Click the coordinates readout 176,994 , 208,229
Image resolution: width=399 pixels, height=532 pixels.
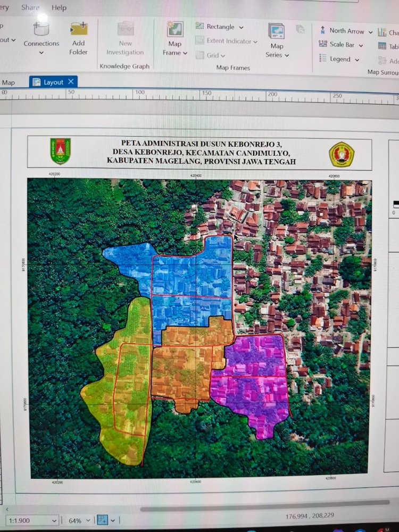pyautogui.click(x=310, y=516)
